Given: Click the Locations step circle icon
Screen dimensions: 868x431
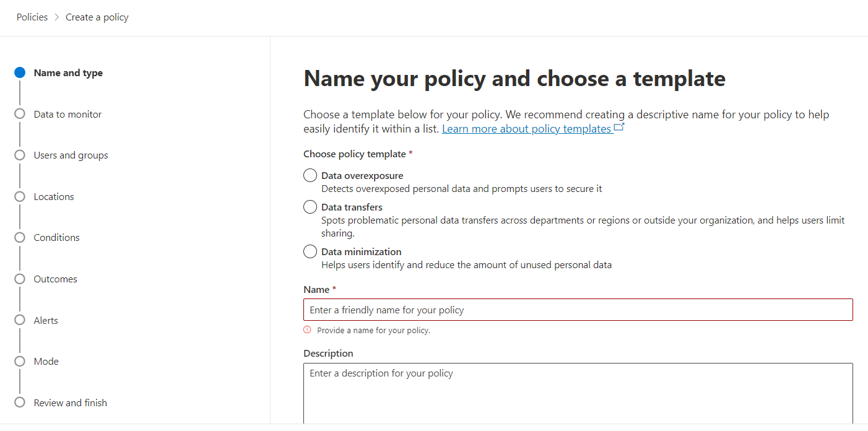Looking at the screenshot, I should 20,196.
